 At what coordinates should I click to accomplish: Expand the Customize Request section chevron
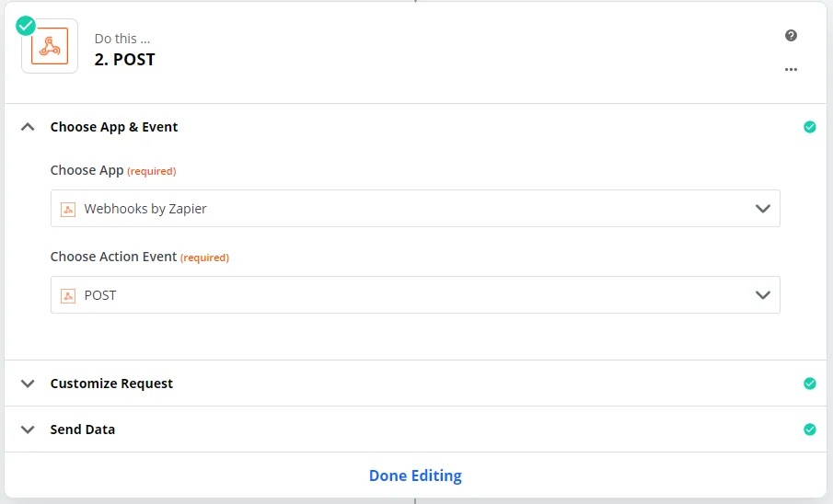pyautogui.click(x=28, y=384)
